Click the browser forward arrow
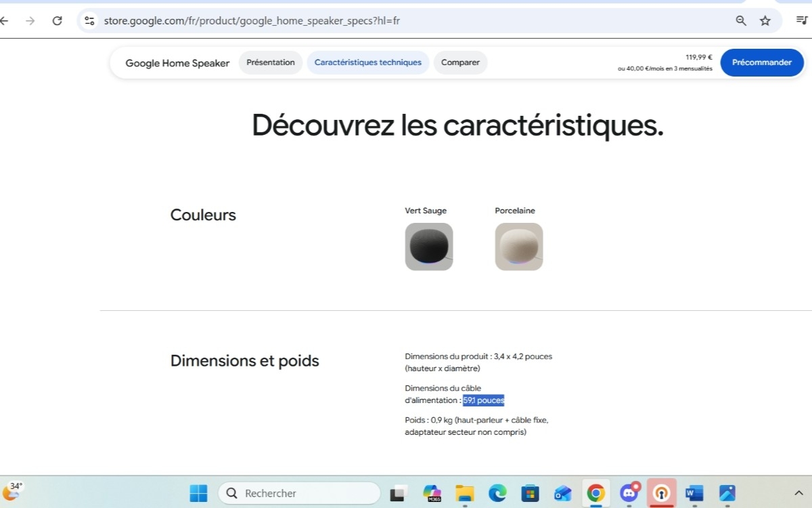This screenshot has height=508, width=812. (x=30, y=21)
